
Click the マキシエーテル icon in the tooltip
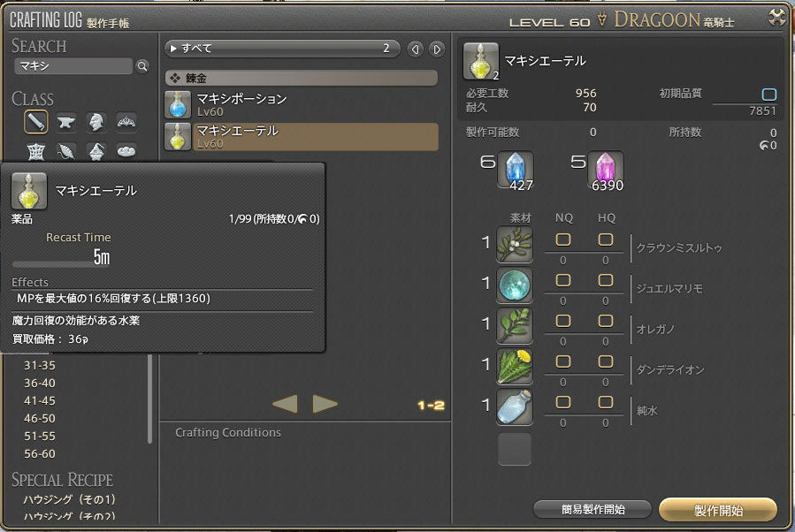point(29,191)
